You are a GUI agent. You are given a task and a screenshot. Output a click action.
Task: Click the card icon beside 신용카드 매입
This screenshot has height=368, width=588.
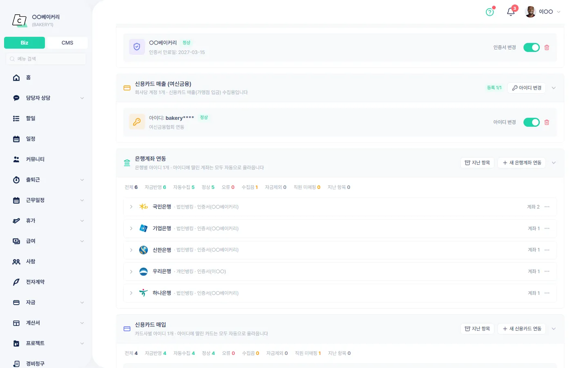(x=127, y=329)
